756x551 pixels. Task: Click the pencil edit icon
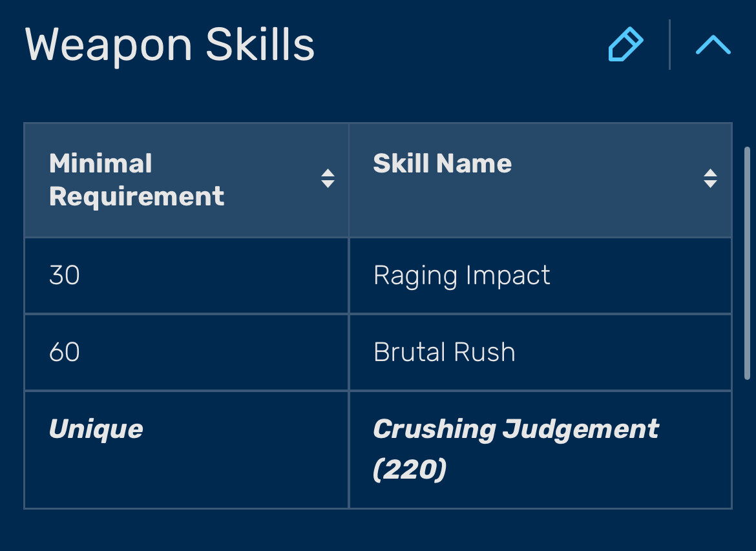coord(626,45)
